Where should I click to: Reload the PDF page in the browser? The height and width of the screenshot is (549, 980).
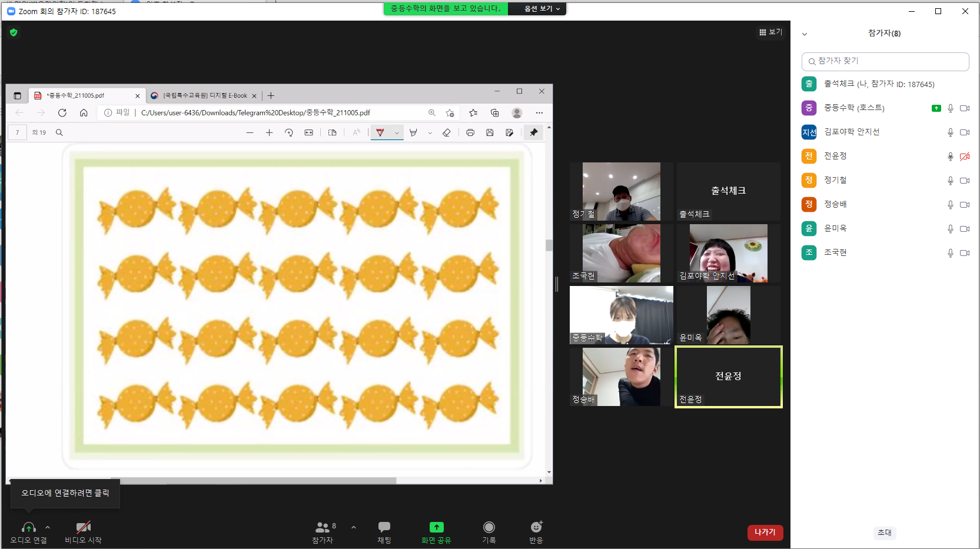click(62, 113)
